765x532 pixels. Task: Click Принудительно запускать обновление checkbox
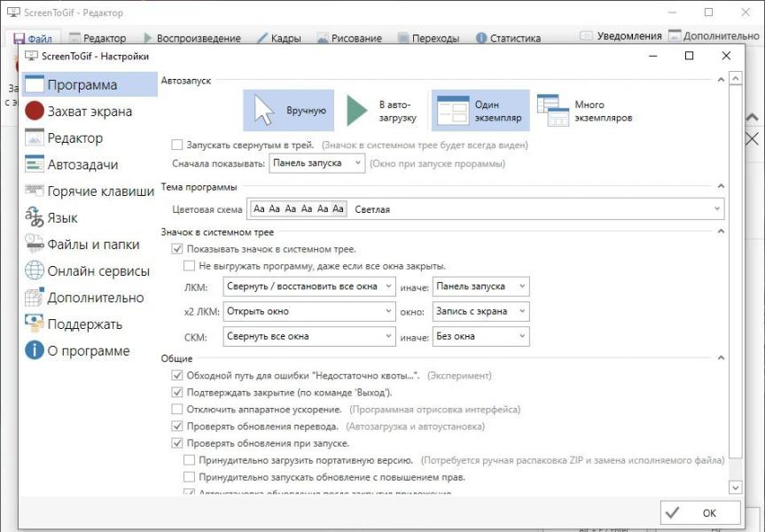tap(189, 477)
